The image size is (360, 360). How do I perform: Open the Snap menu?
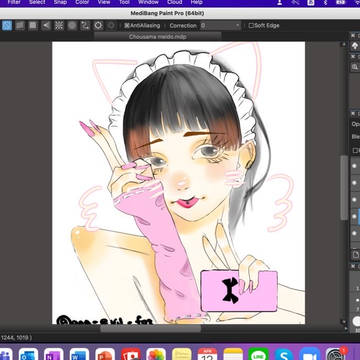coord(60,2)
